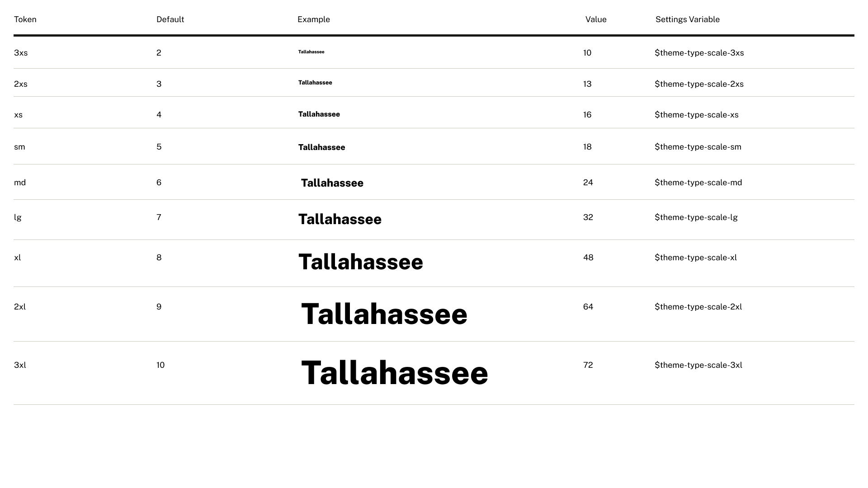868x488 pixels.
Task: Click the Value column header
Action: [x=596, y=19]
